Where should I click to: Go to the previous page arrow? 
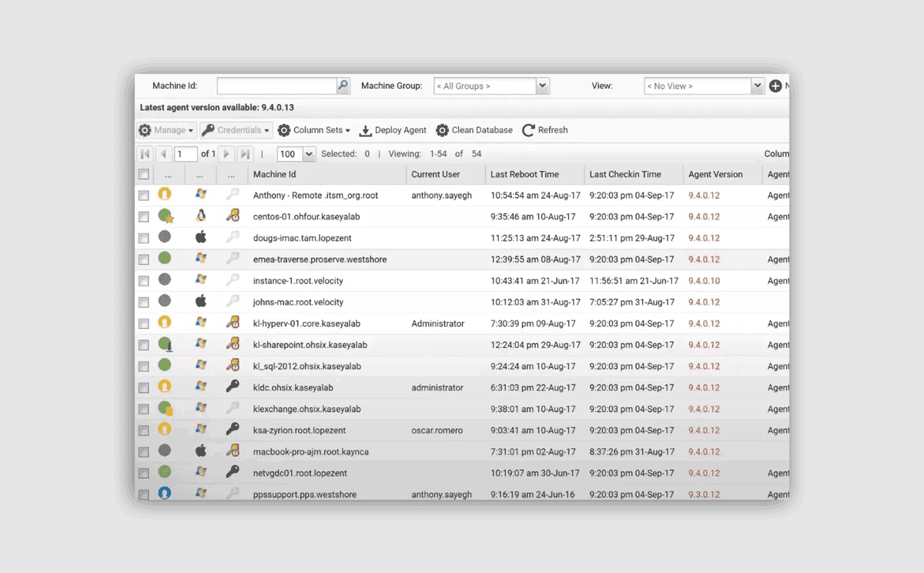[164, 154]
